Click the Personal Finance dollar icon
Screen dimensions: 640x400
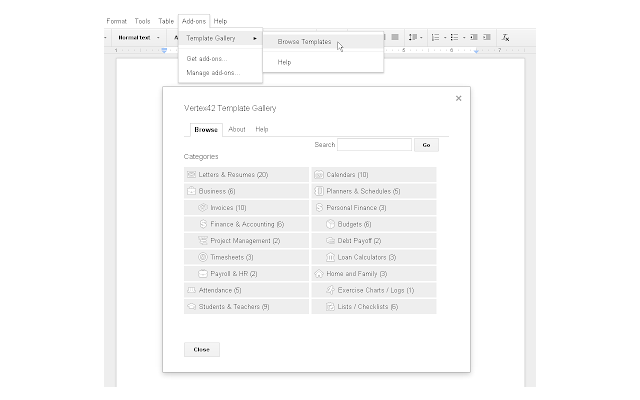click(x=319, y=208)
